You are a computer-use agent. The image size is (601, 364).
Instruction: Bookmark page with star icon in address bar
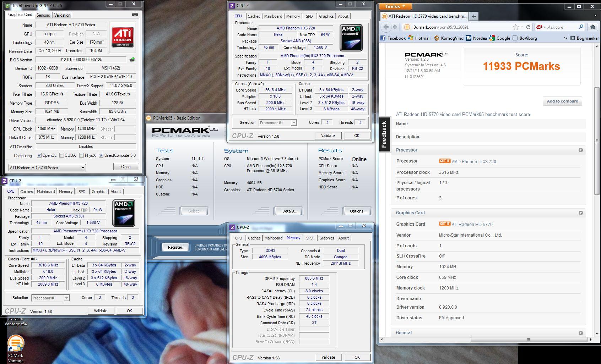coord(515,27)
